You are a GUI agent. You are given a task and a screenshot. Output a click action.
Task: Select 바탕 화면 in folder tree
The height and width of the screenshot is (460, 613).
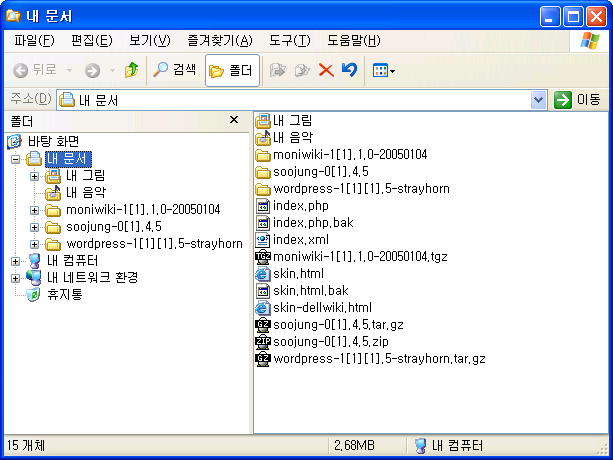click(53, 141)
